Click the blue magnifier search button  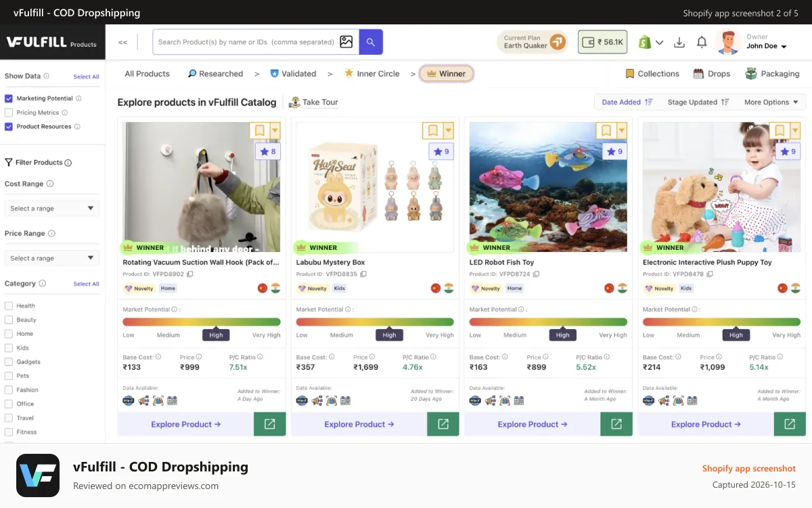(371, 42)
